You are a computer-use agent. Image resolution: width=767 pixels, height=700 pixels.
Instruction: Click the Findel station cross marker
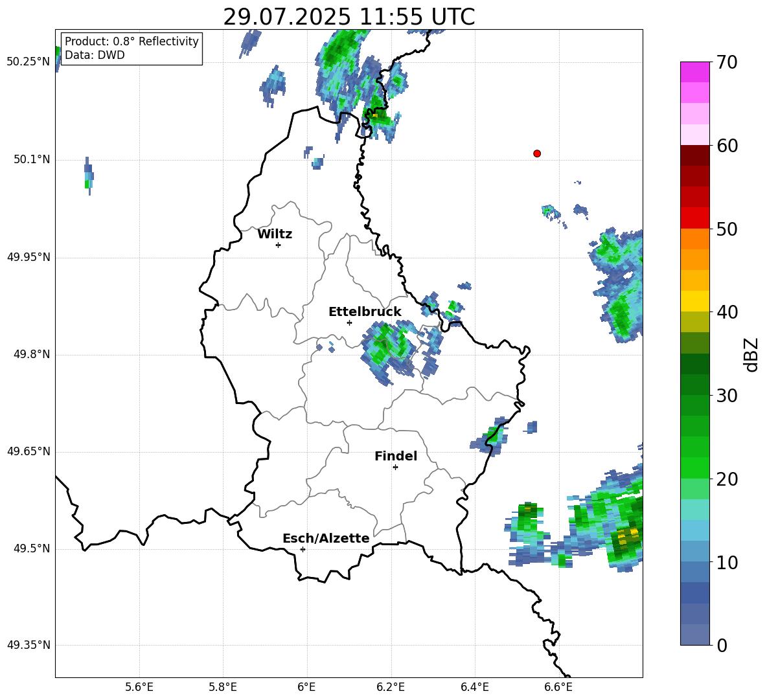pyautogui.click(x=395, y=468)
